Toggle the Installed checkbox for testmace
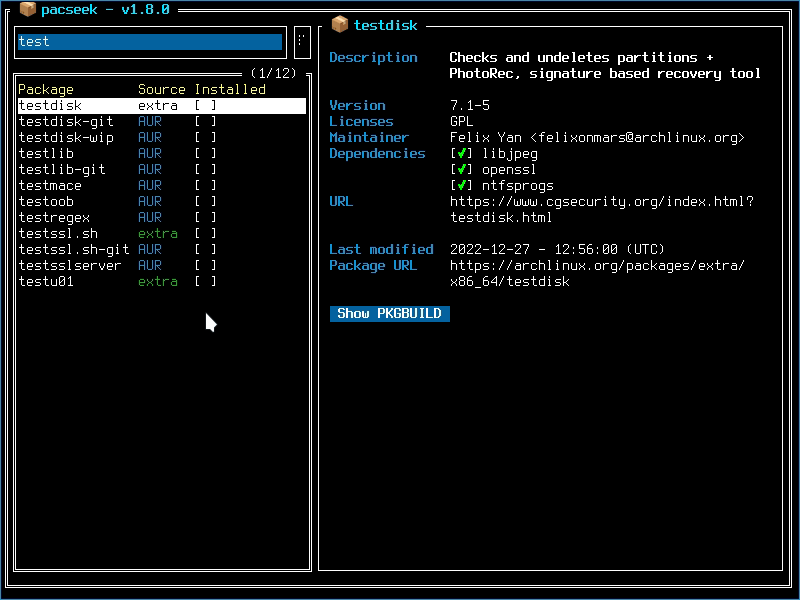This screenshot has width=800, height=600. pyautogui.click(x=204, y=185)
